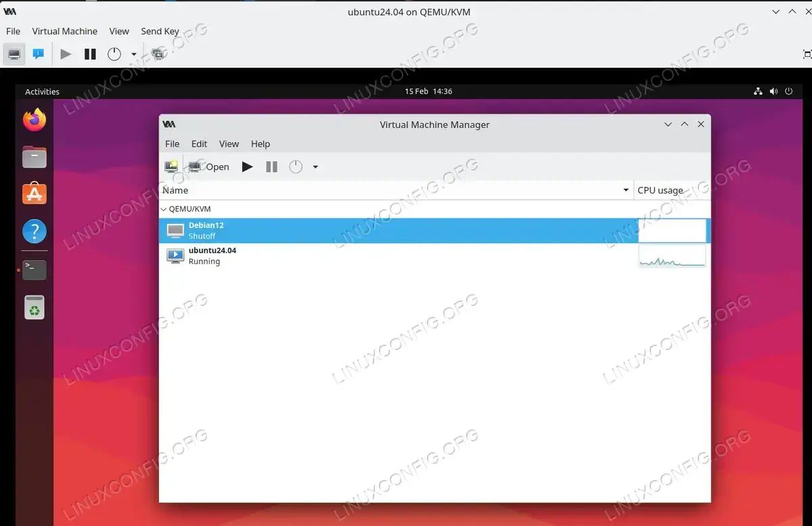Click outer toolbar Shut Down power icon
This screenshot has height=526, width=812.
point(114,54)
